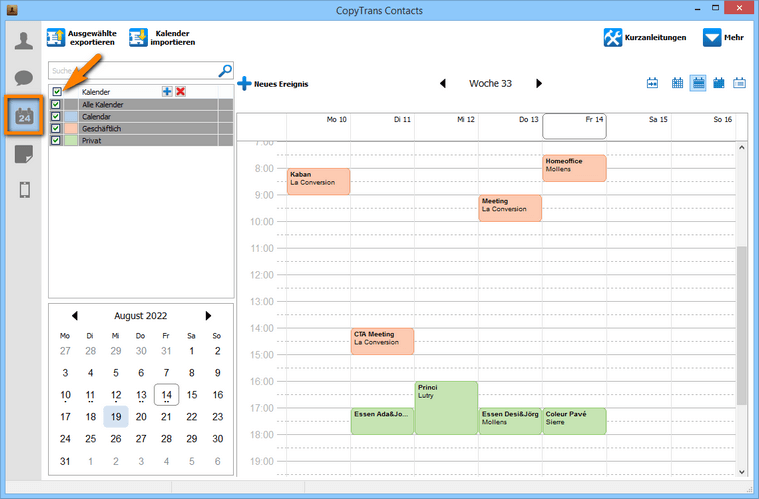Open the Notes section in sidebar
The width and height of the screenshot is (759, 499).
(24, 154)
